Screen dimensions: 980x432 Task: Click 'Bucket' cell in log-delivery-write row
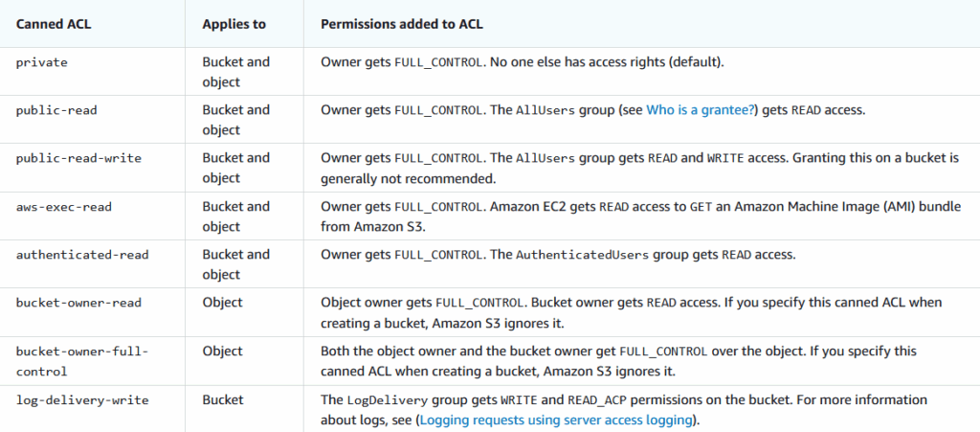(x=222, y=399)
